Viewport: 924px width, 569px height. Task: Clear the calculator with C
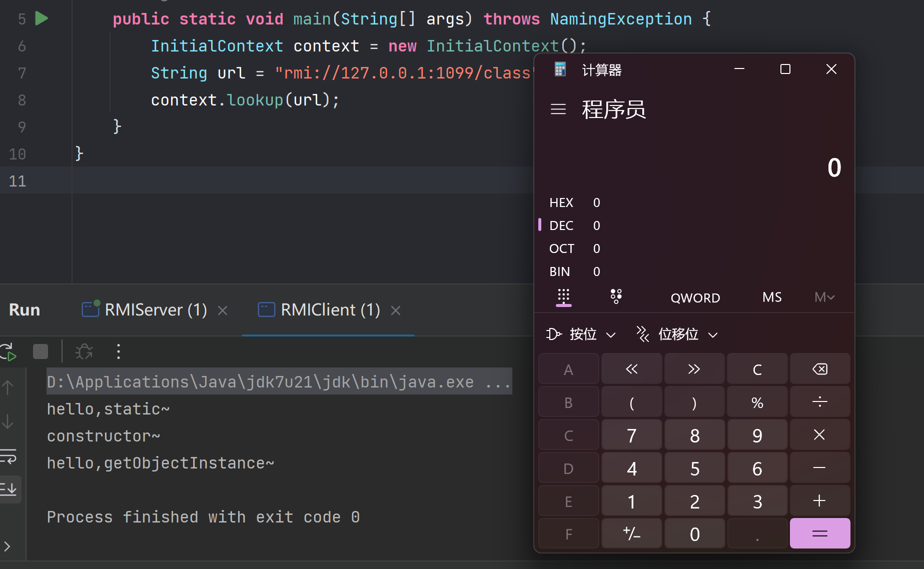(757, 369)
